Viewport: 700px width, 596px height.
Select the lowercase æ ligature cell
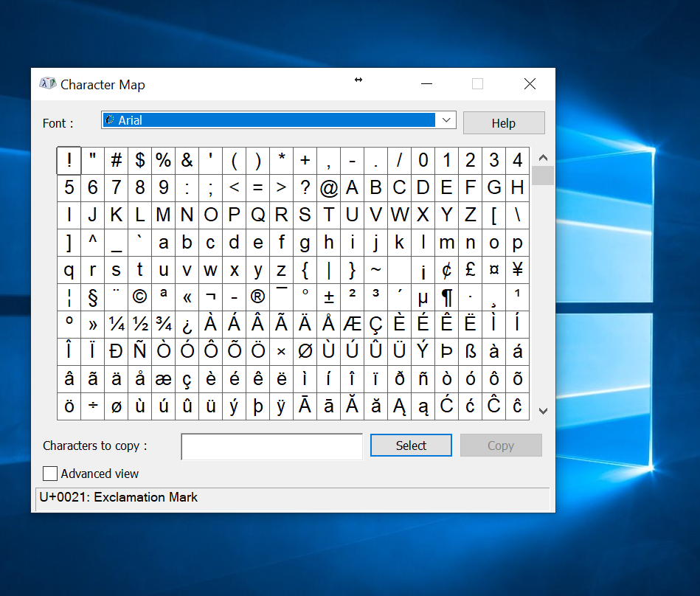tap(164, 379)
